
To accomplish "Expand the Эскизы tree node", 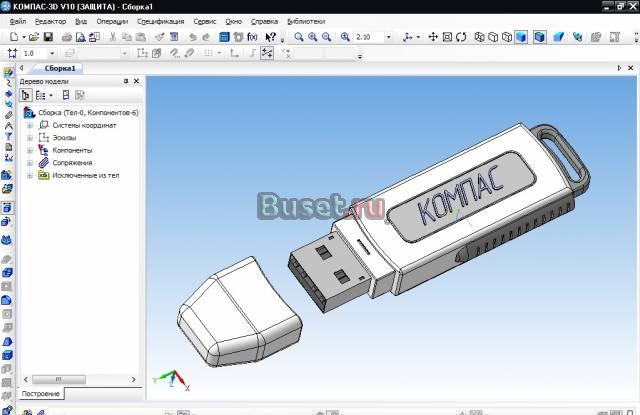I will coord(30,138).
